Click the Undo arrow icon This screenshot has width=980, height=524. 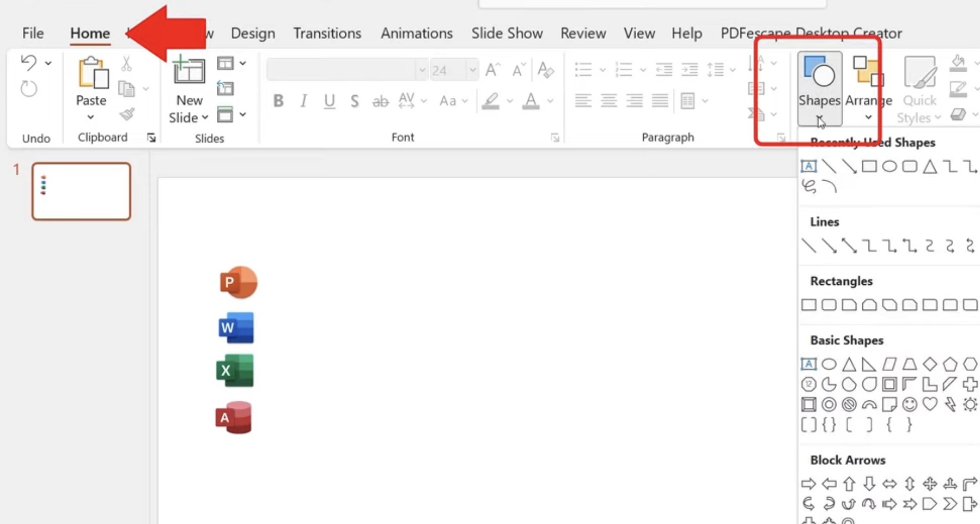pos(28,62)
